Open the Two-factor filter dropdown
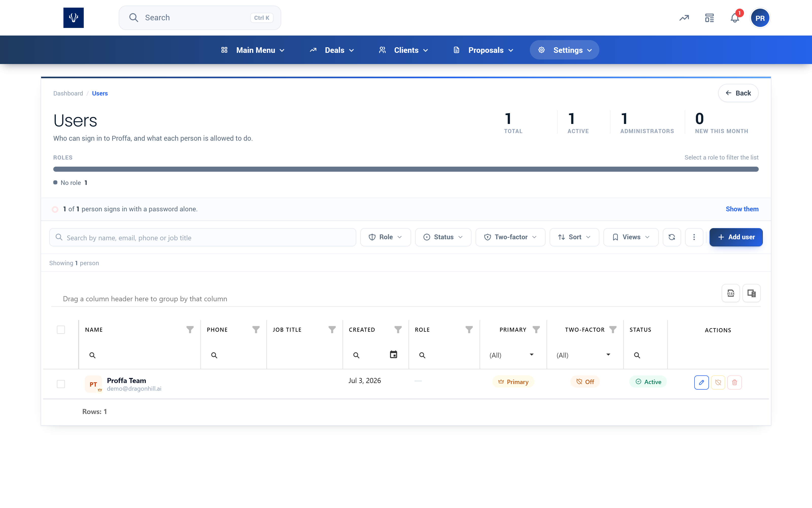The height and width of the screenshot is (508, 812). (510, 237)
